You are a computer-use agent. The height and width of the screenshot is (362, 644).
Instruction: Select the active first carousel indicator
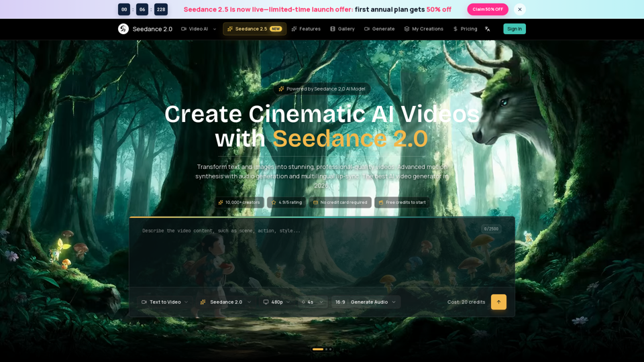(x=318, y=349)
